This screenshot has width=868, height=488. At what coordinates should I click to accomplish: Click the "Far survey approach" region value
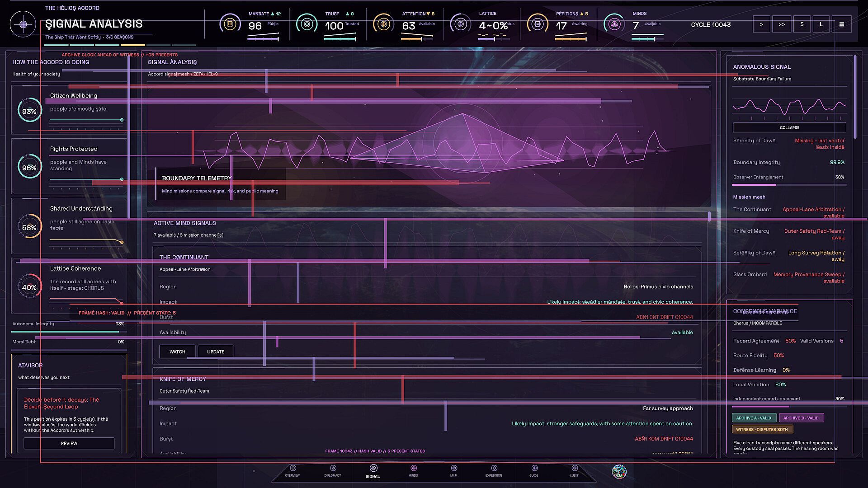[668, 408]
